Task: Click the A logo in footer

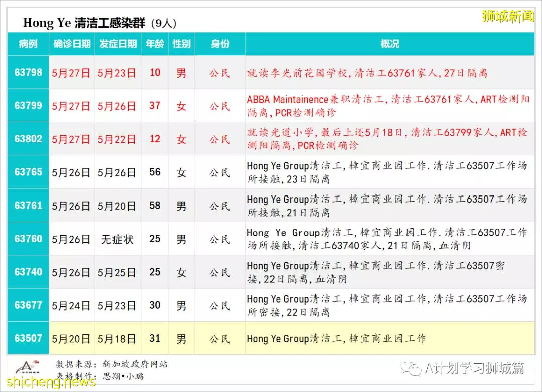Action: [27, 367]
